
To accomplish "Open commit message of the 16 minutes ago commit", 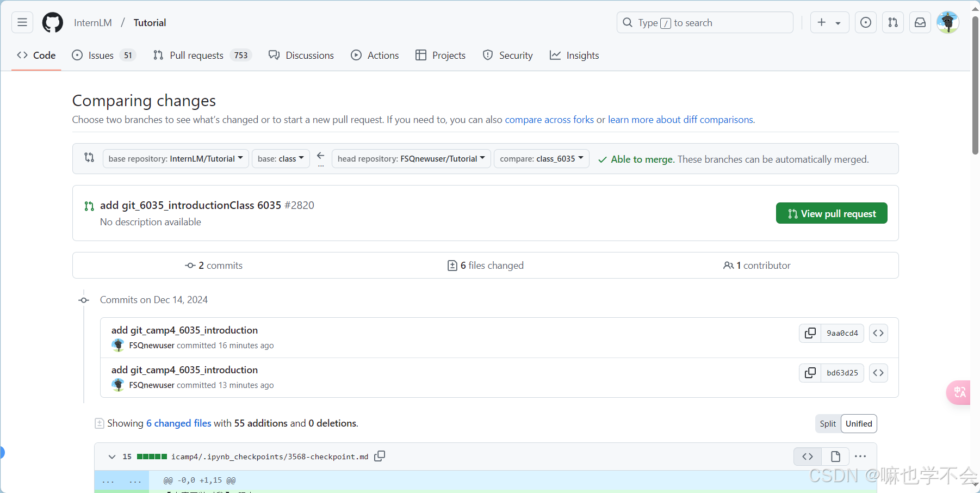I will pyautogui.click(x=184, y=330).
